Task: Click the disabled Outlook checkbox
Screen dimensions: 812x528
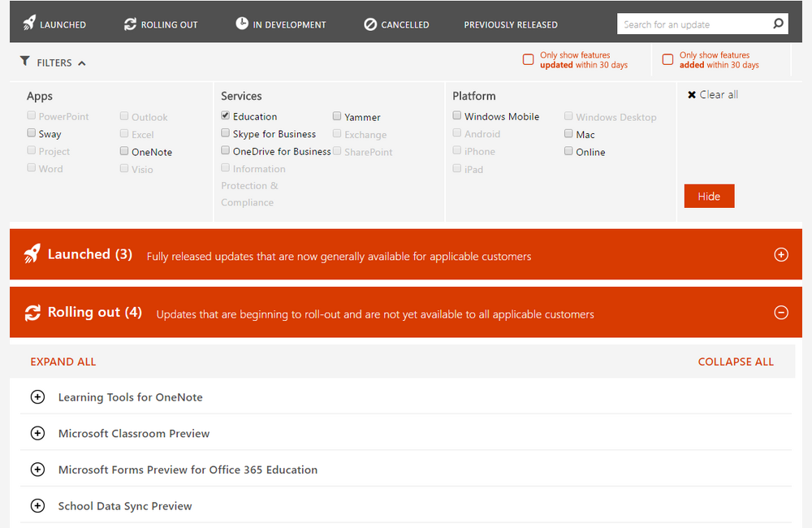Action: (123, 116)
